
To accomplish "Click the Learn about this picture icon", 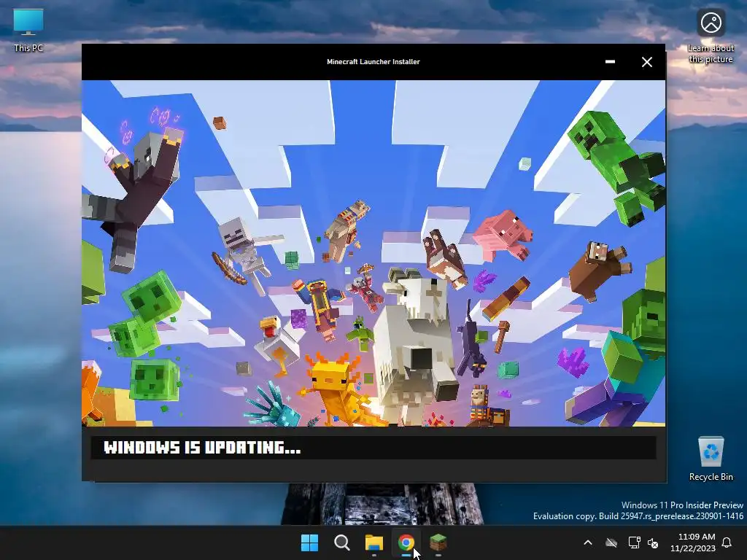I will point(711,36).
